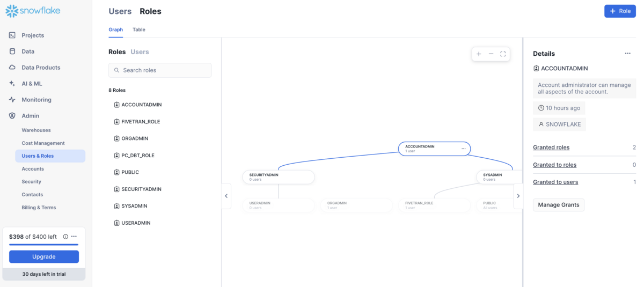Click SYSADMIN role icon in list
The image size is (644, 287).
(x=116, y=206)
